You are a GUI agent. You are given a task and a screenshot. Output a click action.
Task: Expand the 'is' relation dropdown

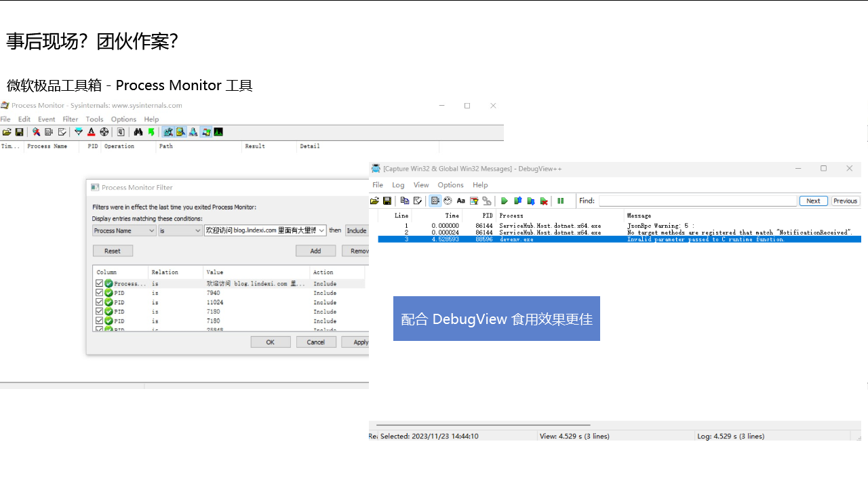(x=180, y=230)
